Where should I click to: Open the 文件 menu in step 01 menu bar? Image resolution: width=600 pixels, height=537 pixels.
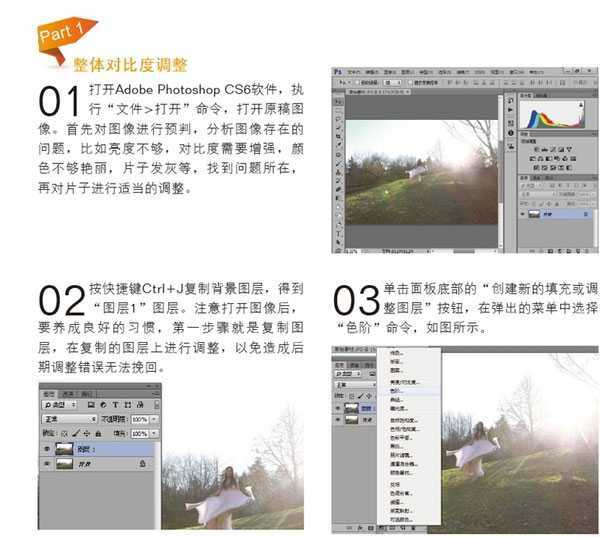click(x=354, y=72)
